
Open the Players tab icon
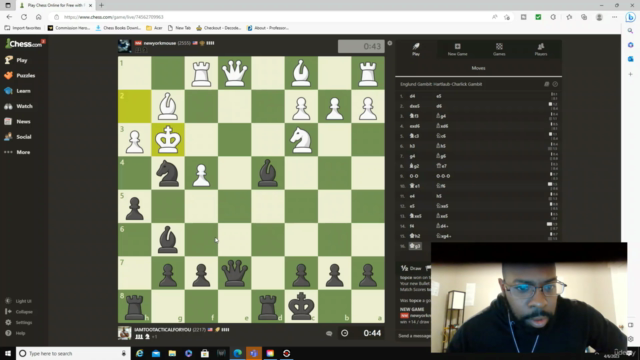[x=541, y=47]
